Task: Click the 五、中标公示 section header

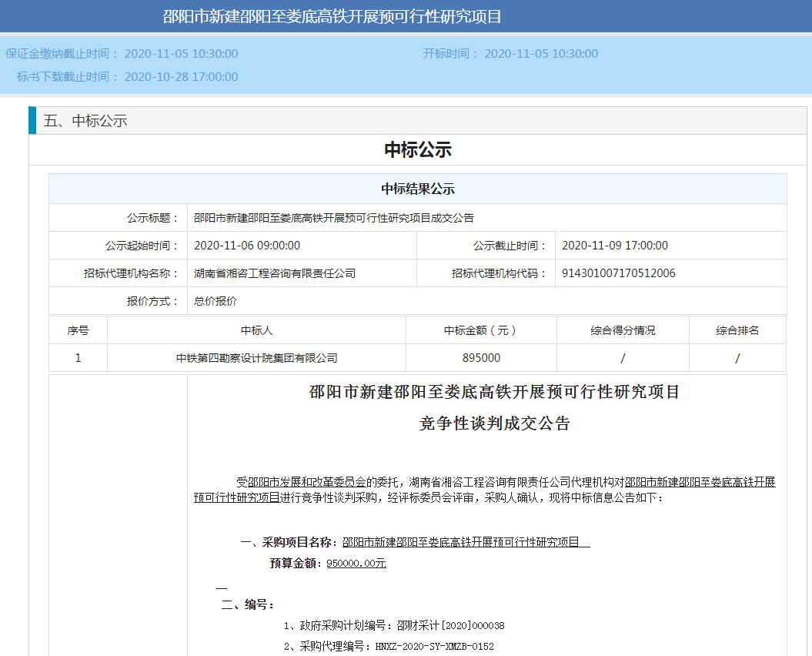Action: (85, 121)
